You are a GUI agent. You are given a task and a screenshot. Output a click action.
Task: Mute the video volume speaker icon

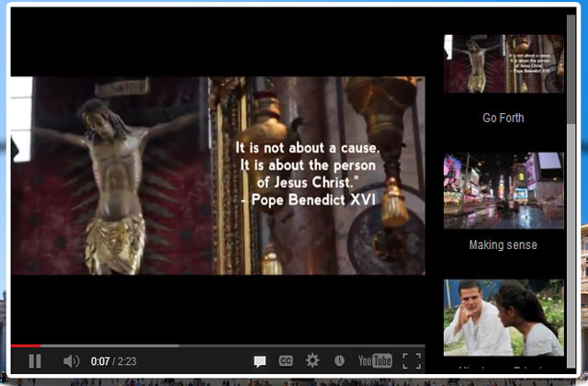click(x=71, y=361)
